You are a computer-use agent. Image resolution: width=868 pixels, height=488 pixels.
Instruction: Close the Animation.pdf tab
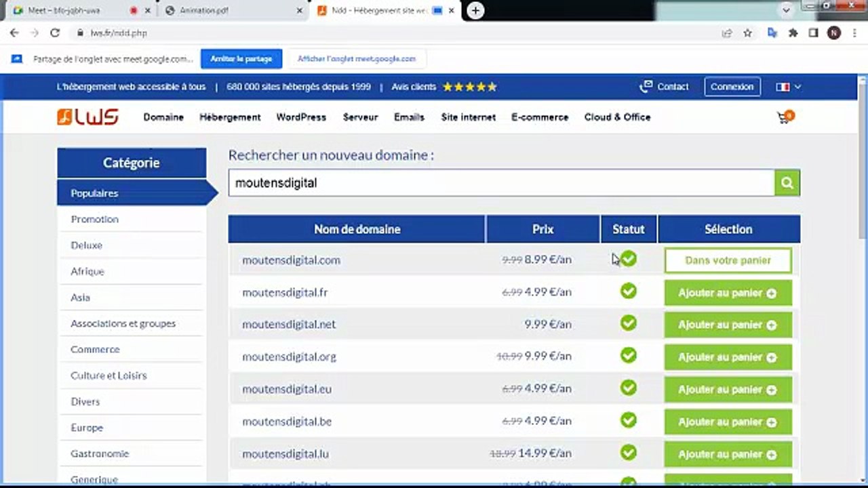point(300,11)
